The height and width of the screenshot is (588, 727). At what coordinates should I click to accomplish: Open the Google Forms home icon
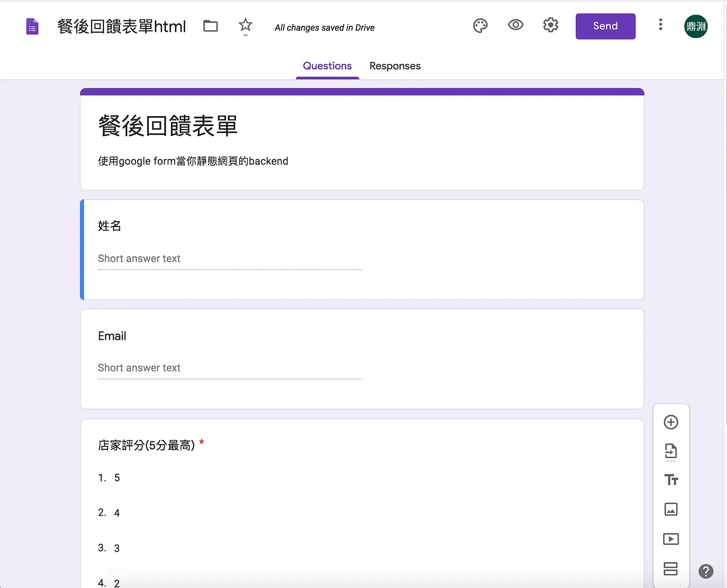pyautogui.click(x=32, y=26)
